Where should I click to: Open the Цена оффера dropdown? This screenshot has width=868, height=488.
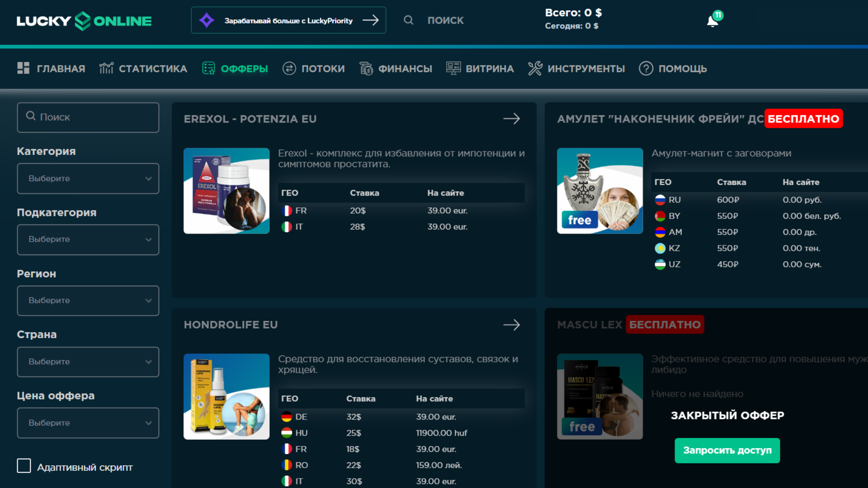pos(88,423)
